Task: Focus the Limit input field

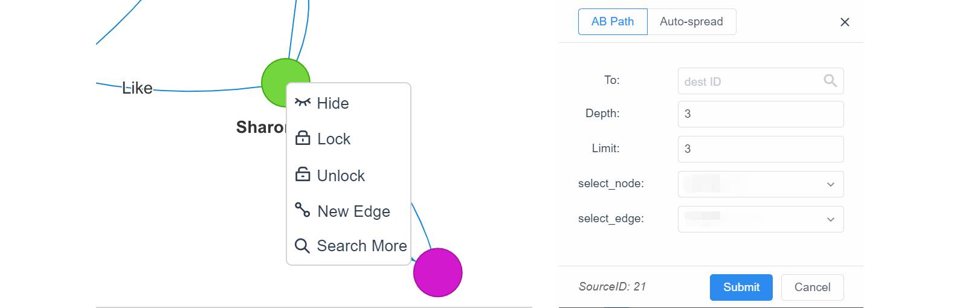Action: [761, 149]
